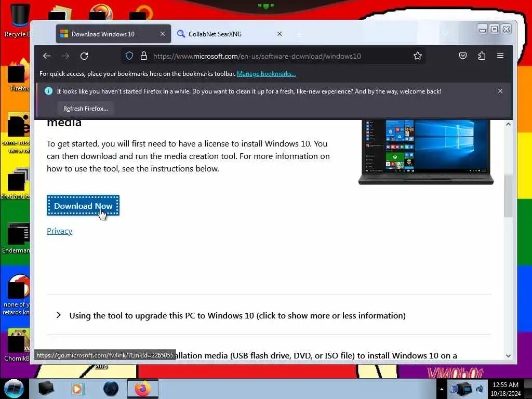Switch to the CollabNet SearXNG tab

(x=230, y=34)
